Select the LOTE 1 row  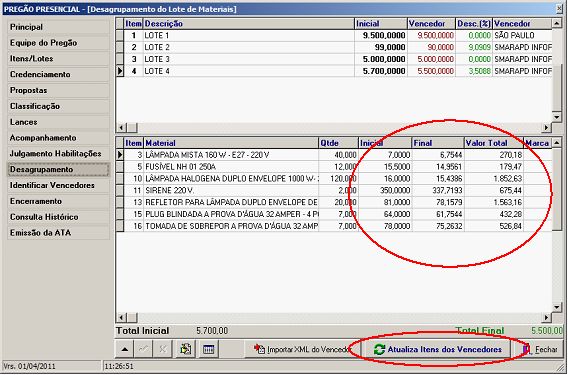[334, 36]
